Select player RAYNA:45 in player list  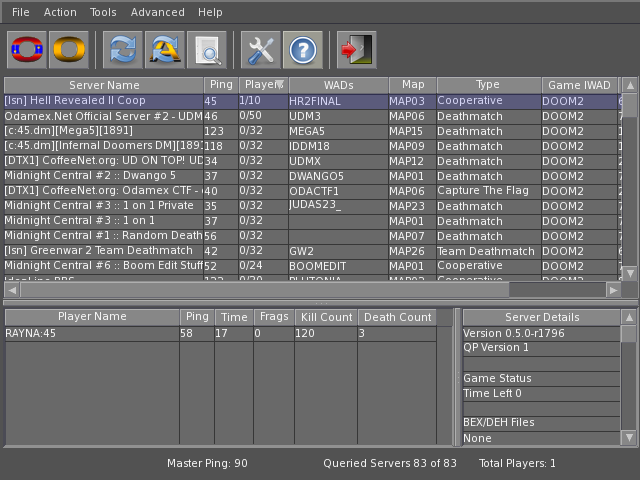pos(90,333)
